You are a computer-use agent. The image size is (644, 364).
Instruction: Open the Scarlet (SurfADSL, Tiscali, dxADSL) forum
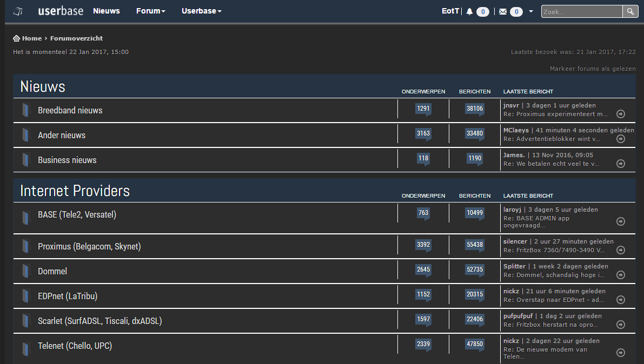tap(100, 321)
